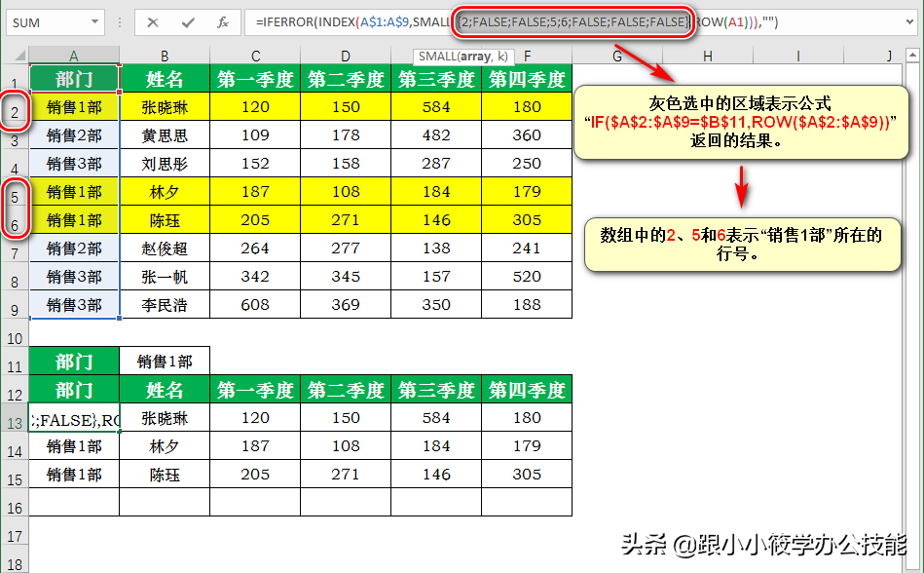Image resolution: width=924 pixels, height=573 pixels.
Task: Select column D header
Action: point(346,56)
